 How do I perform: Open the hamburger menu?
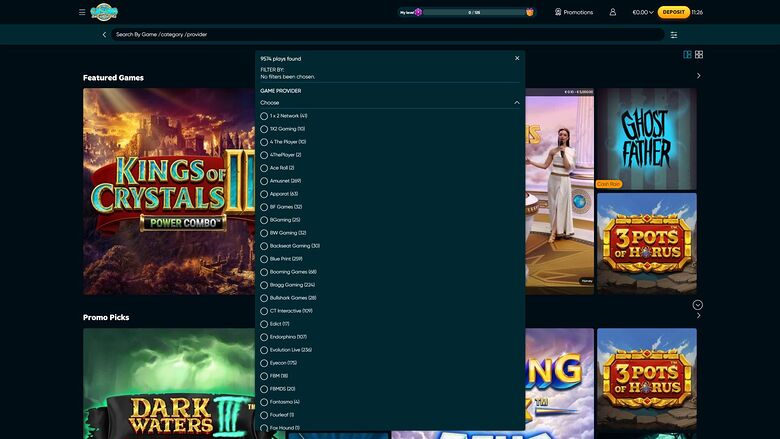[82, 12]
